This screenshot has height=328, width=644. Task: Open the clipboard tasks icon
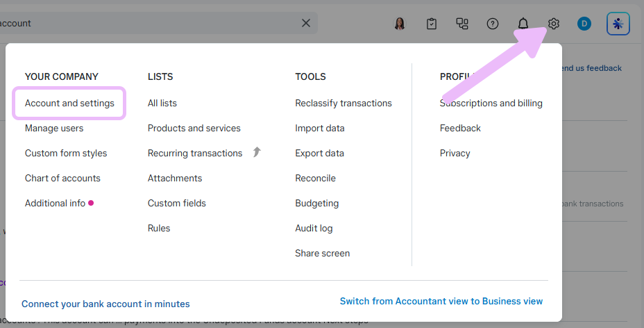click(431, 24)
